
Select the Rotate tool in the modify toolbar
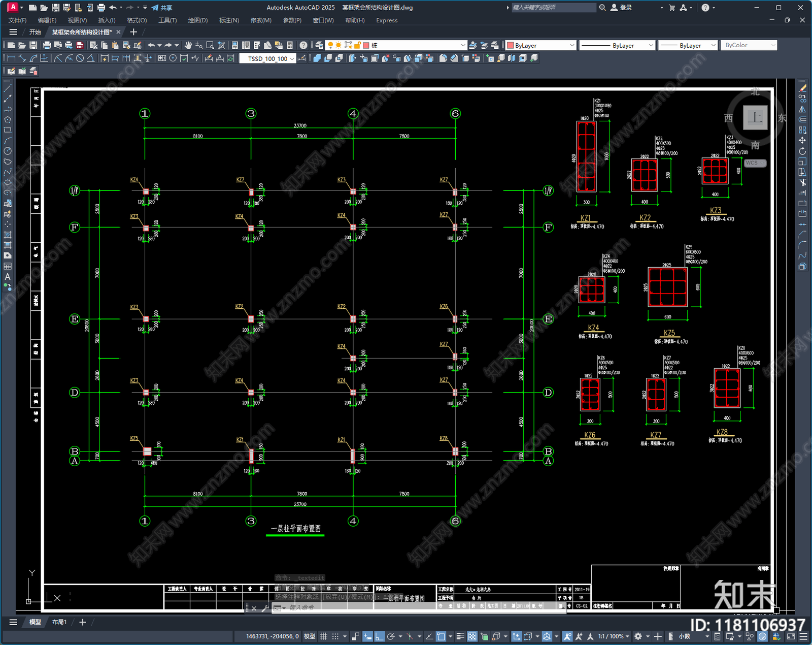click(x=802, y=151)
